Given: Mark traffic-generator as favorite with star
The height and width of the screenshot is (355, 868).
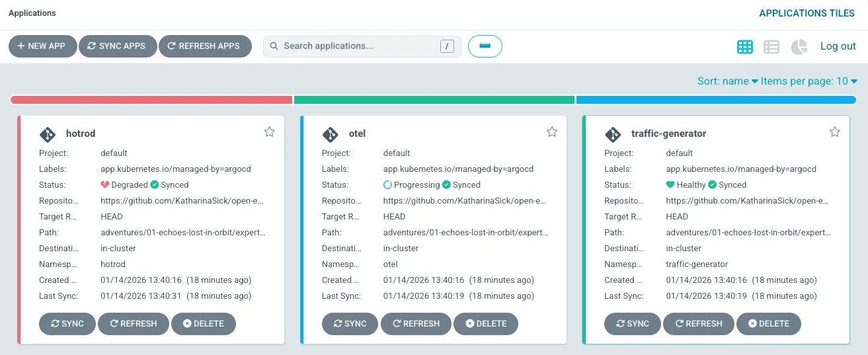Looking at the screenshot, I should (835, 132).
